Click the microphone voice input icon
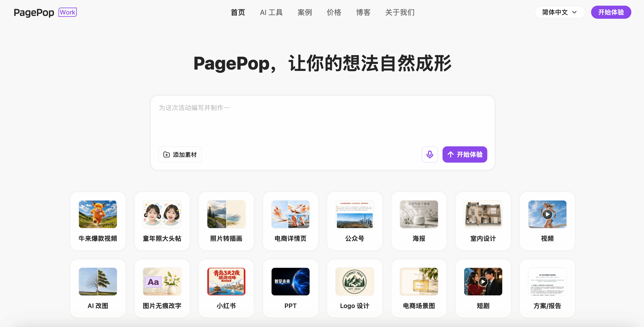 (x=429, y=154)
